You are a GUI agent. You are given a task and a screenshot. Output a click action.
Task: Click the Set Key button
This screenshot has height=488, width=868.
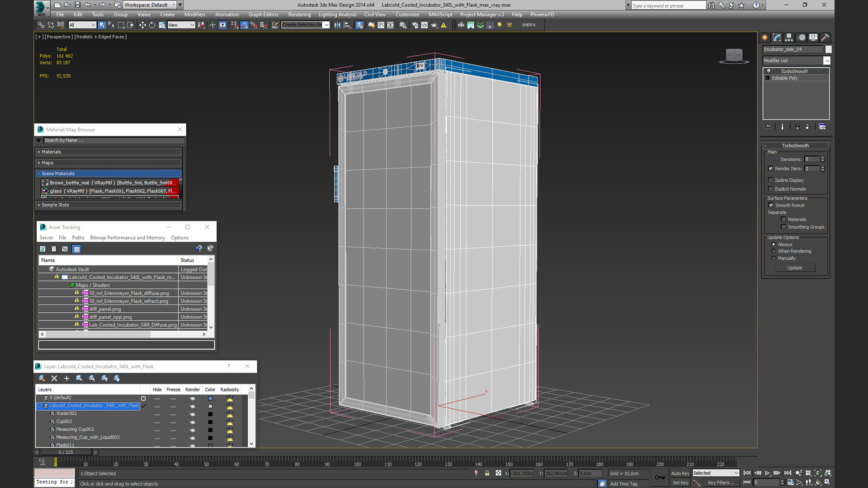point(680,483)
